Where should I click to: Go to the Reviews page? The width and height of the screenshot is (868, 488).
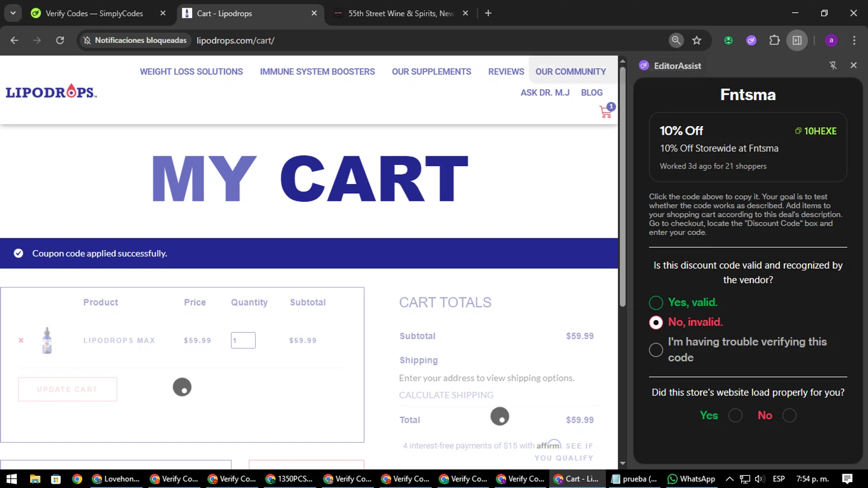pos(506,72)
